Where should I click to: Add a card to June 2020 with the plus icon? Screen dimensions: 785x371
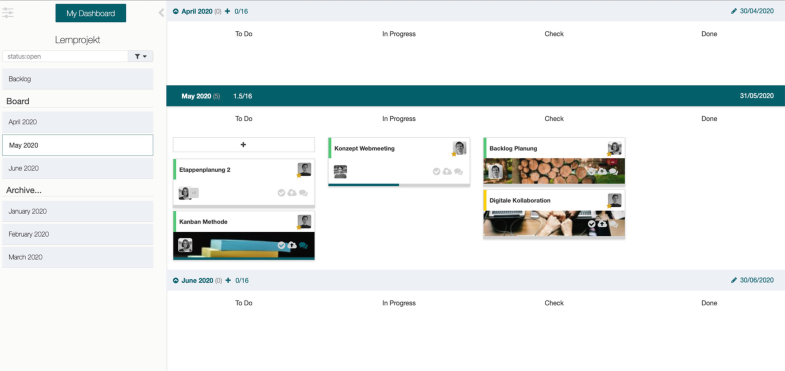click(228, 280)
